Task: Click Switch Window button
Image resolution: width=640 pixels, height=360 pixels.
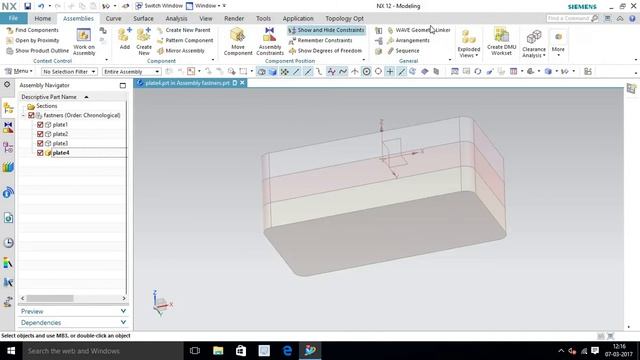Action: (x=159, y=6)
